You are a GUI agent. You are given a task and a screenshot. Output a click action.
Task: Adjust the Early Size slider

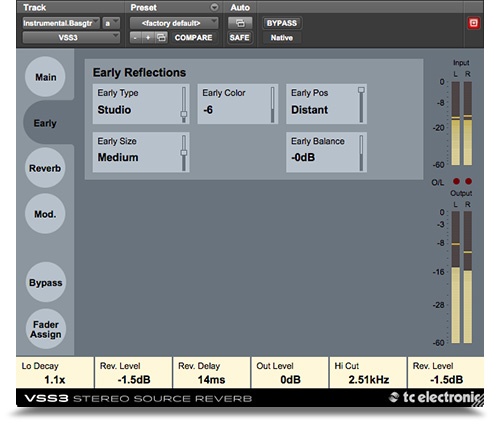(184, 153)
